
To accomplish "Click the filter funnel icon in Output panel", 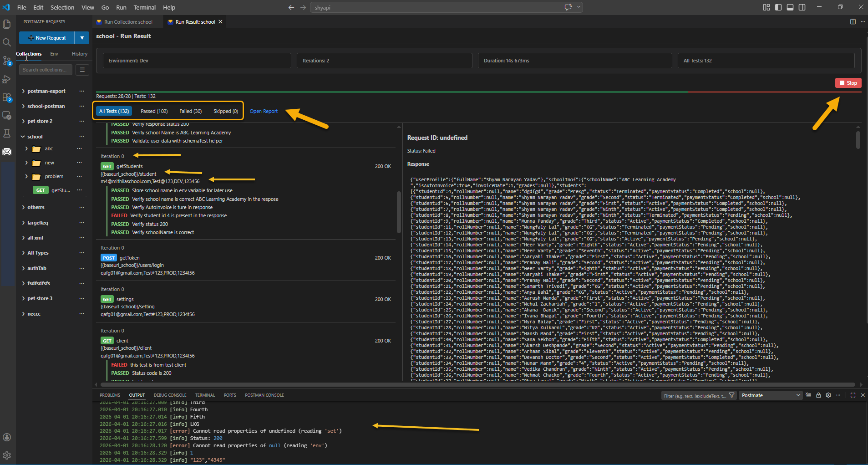I will click(731, 395).
